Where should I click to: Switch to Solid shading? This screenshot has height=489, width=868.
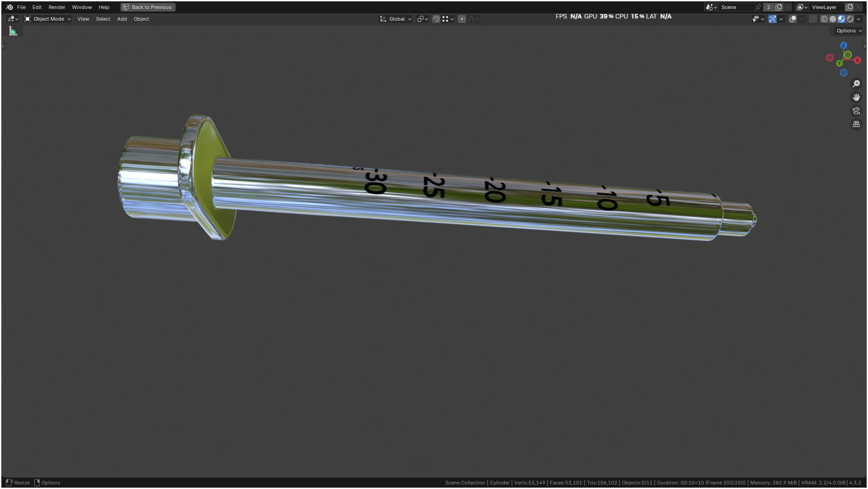pos(833,19)
